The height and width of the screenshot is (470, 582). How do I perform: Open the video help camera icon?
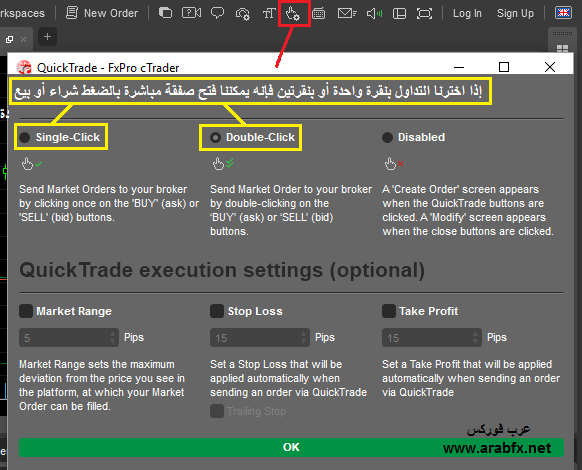tap(191, 13)
